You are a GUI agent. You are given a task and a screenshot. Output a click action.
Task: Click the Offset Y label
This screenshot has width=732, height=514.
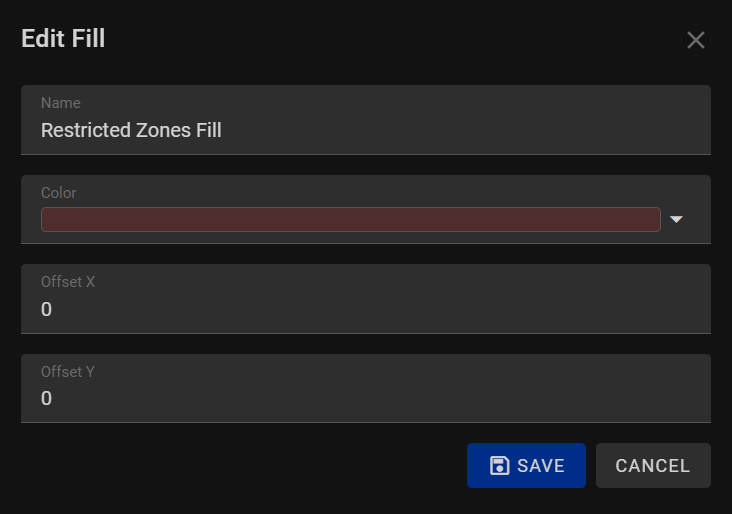coord(68,372)
